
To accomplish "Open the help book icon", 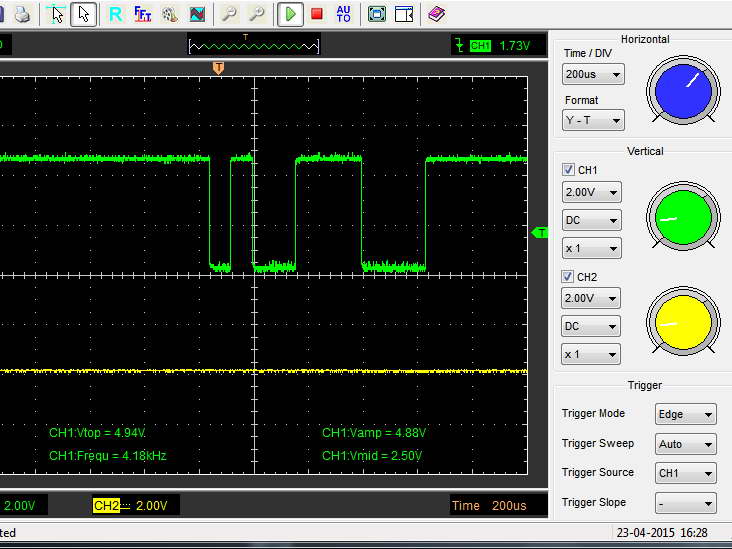I will pyautogui.click(x=435, y=14).
